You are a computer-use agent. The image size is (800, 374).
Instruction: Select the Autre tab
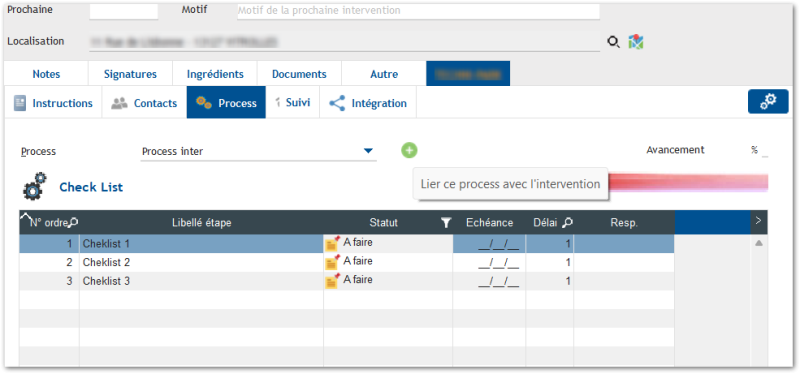pyautogui.click(x=384, y=74)
